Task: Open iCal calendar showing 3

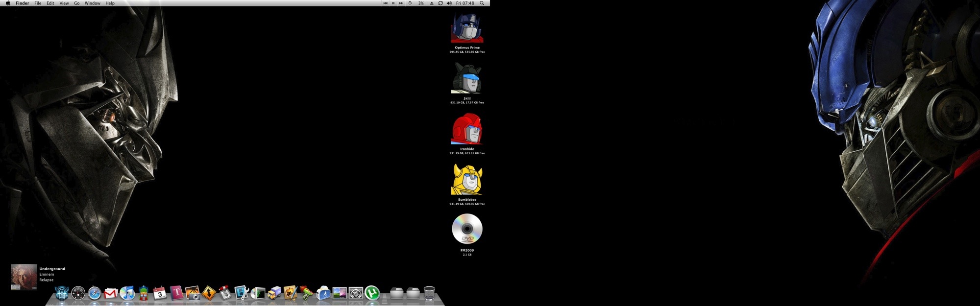Action: tap(160, 293)
